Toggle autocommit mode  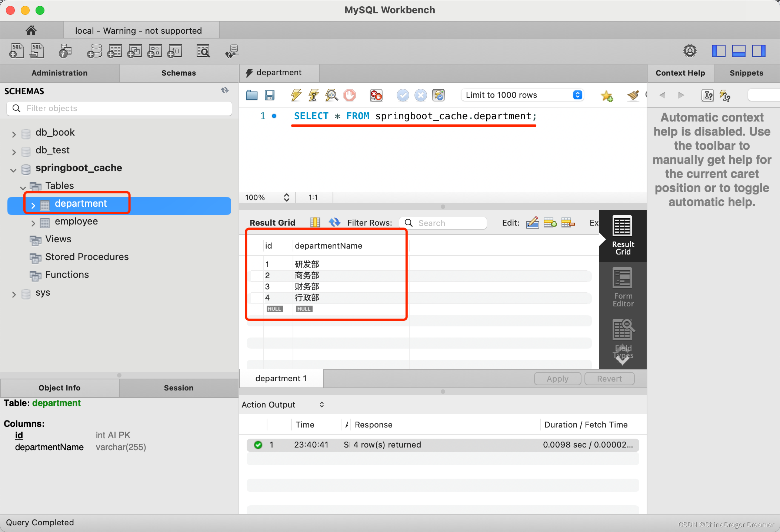click(x=439, y=95)
